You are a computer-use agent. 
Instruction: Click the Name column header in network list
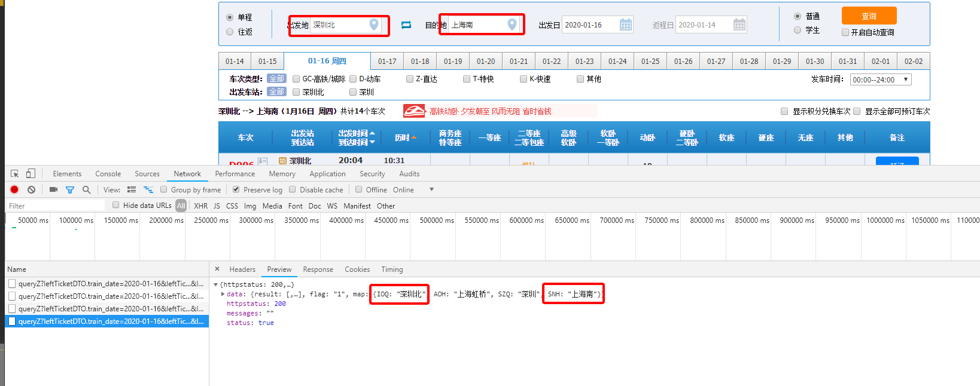(x=107, y=269)
